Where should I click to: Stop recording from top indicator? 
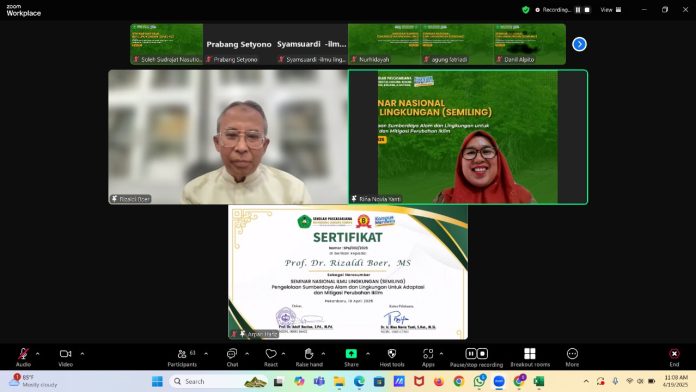587,10
